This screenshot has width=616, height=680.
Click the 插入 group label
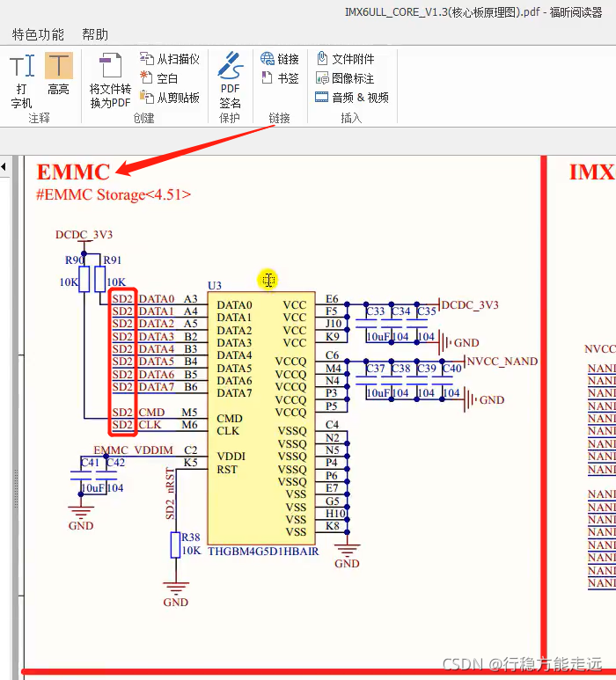tap(351, 118)
